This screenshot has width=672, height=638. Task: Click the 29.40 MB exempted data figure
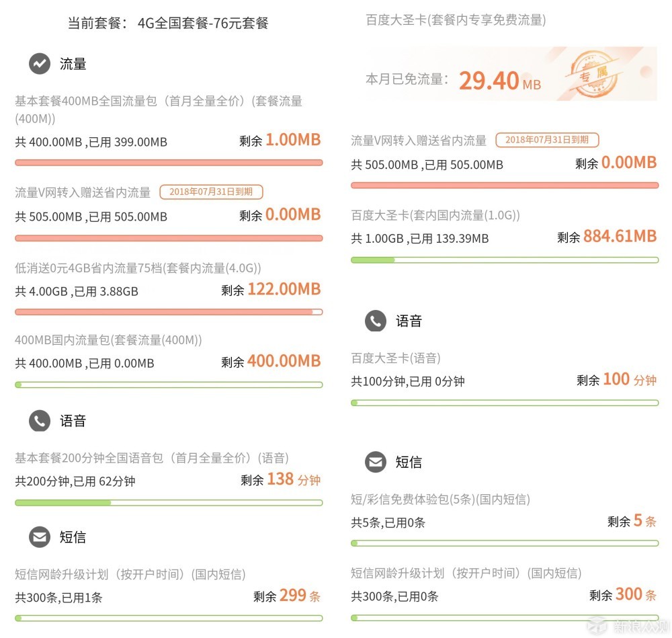click(500, 81)
